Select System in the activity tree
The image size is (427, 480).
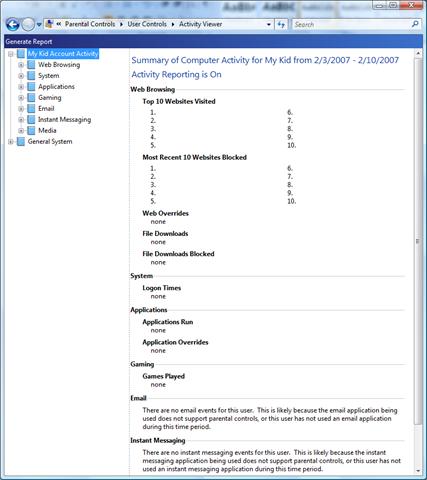(x=49, y=76)
